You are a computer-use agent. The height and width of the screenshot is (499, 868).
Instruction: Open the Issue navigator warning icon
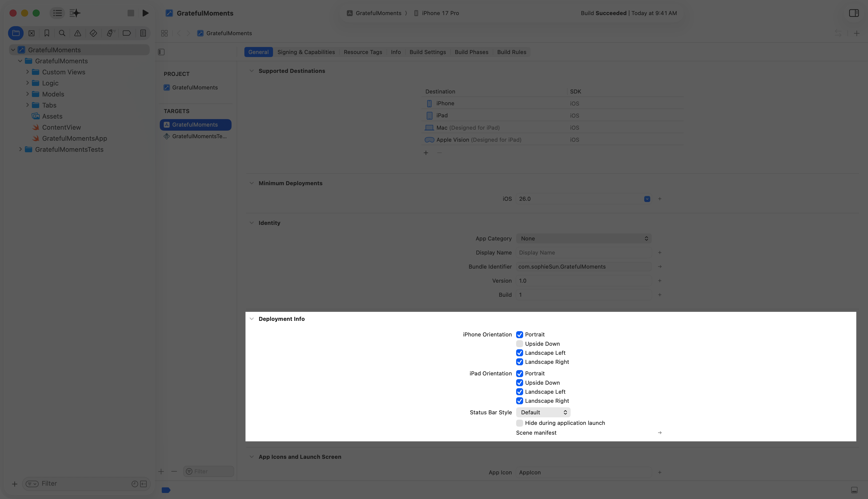click(78, 33)
